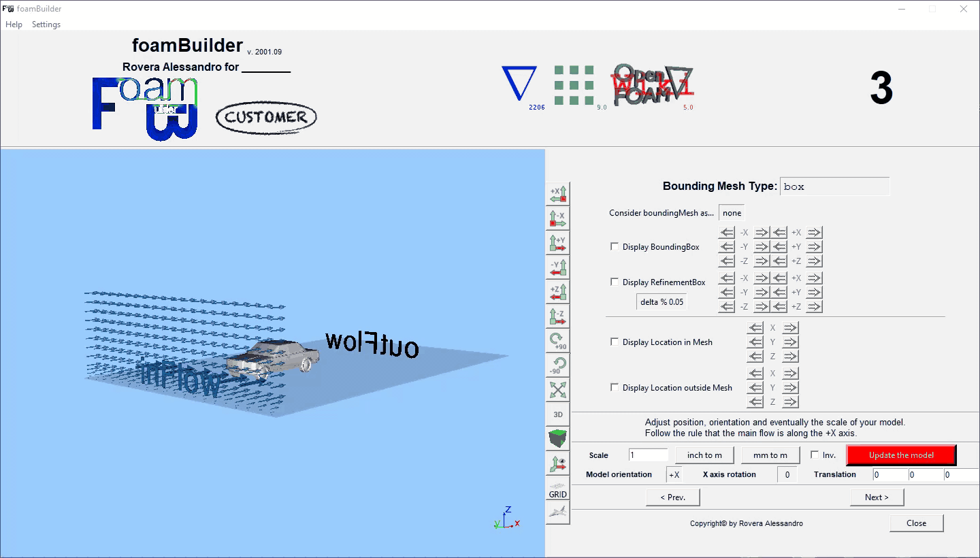The height and width of the screenshot is (558, 980).
Task: Focus the second Translation field
Action: [x=926, y=475]
